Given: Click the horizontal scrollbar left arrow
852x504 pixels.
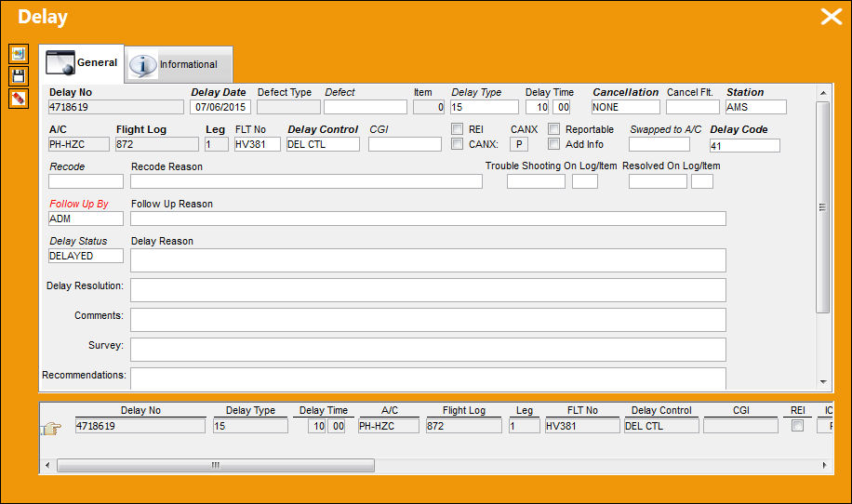Looking at the screenshot, I should tap(47, 465).
